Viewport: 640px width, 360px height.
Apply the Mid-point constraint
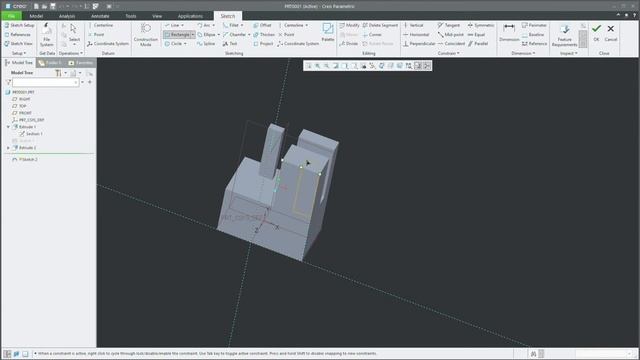point(451,35)
